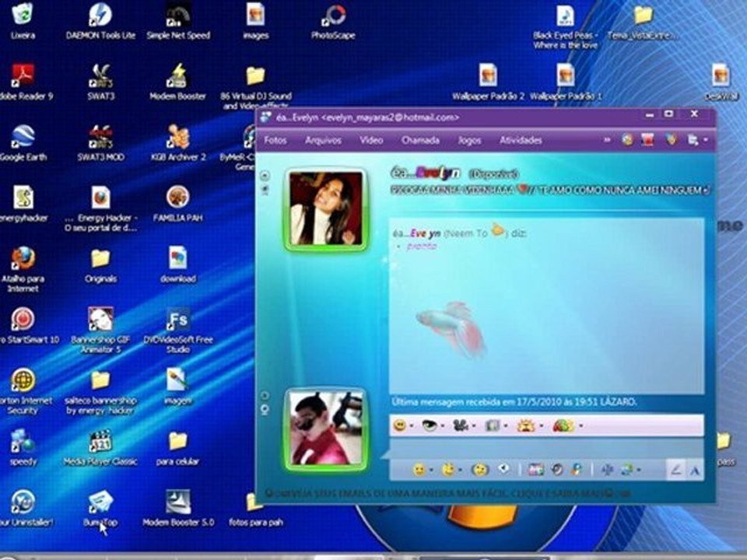Screen dimensions: 747x560
Task: Toggle round button above your own display picture
Action: [265, 395]
